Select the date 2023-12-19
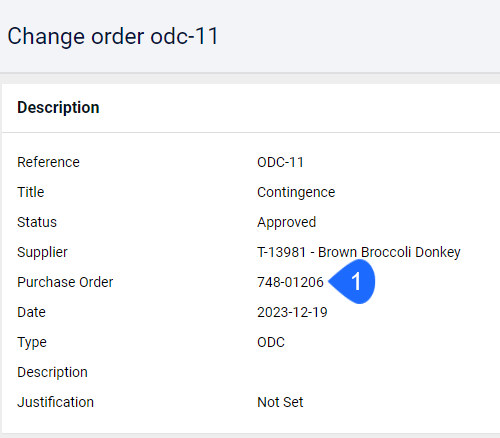The height and width of the screenshot is (438, 500). [292, 312]
